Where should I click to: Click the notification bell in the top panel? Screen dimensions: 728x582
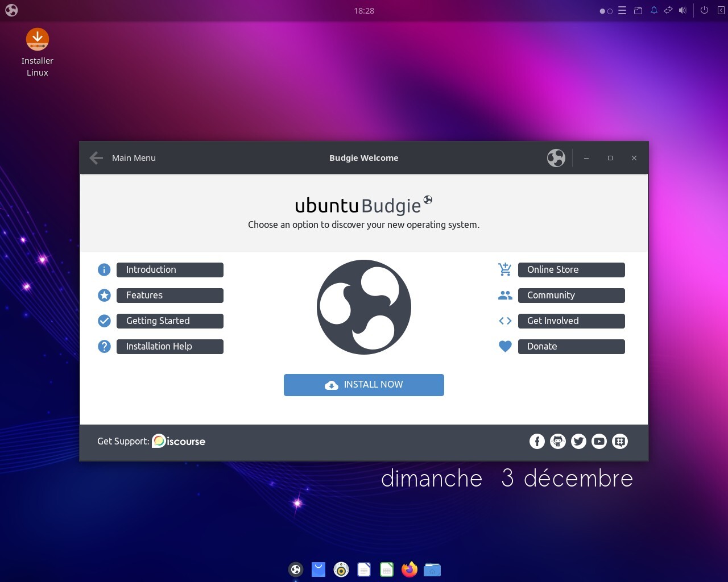pyautogui.click(x=654, y=10)
